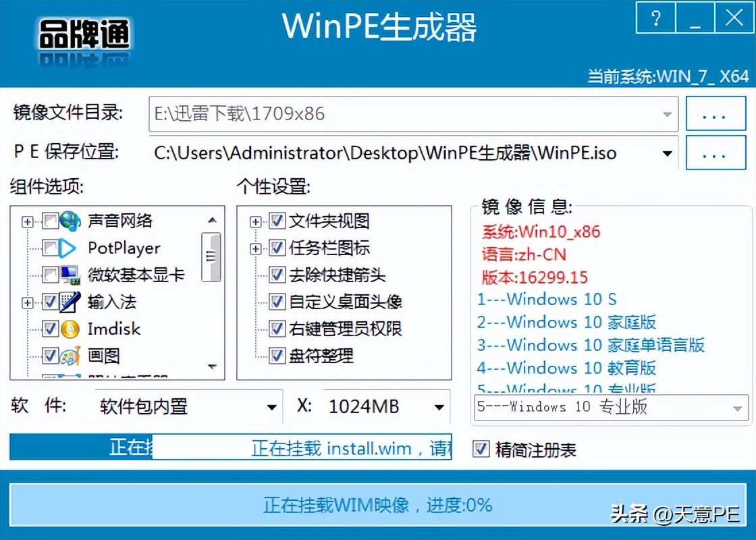Click browse button for 镜像文件目录
This screenshot has width=756, height=540.
pos(715,113)
